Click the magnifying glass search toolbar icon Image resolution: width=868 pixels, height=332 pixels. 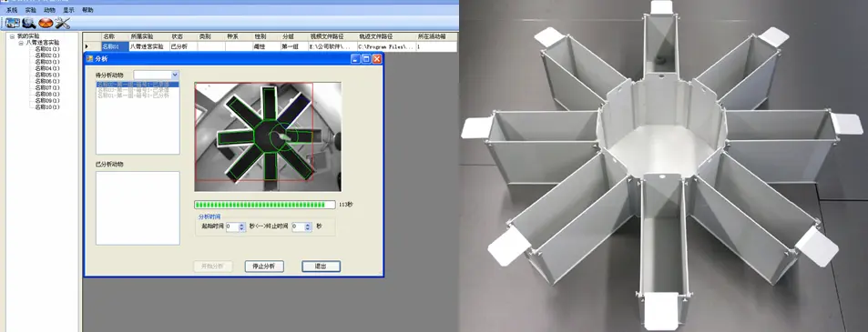click(29, 23)
